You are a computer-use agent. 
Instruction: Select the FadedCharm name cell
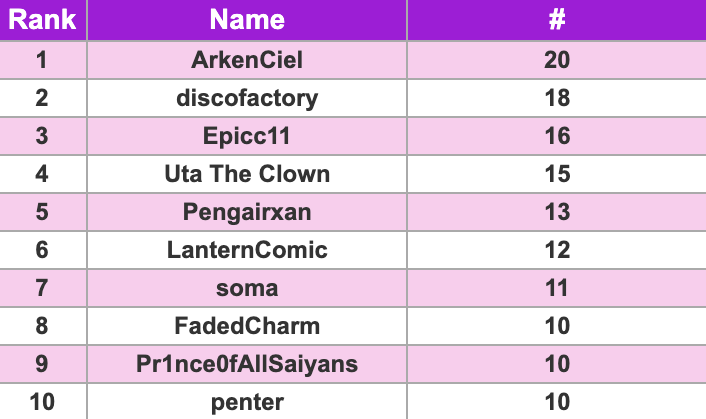247,326
